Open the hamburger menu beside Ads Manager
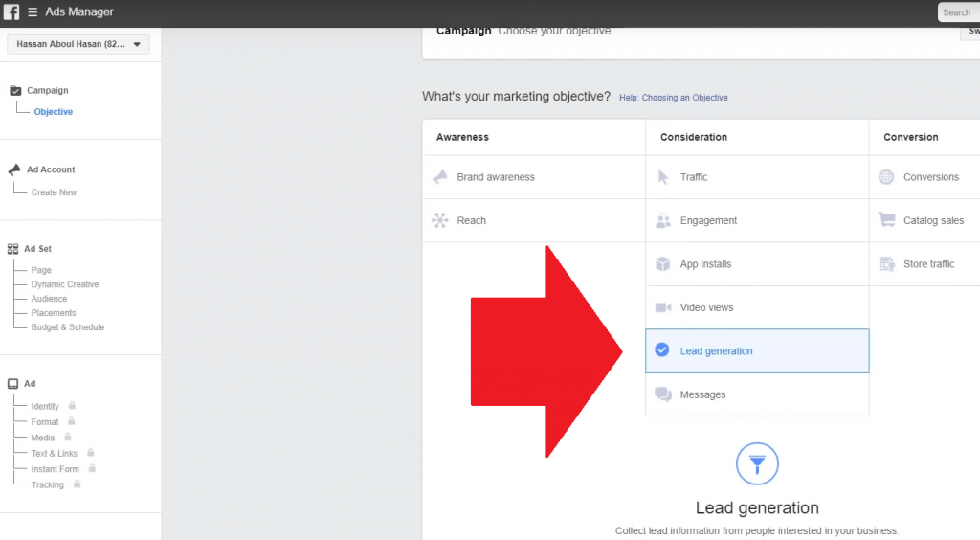The image size is (980, 540). click(33, 12)
